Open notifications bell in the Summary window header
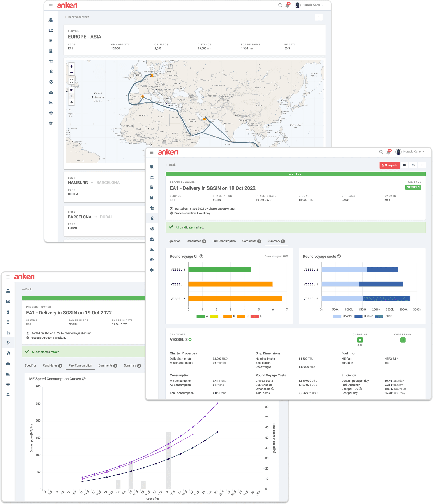Viewport: 433px width, 504px height. pyautogui.click(x=388, y=152)
